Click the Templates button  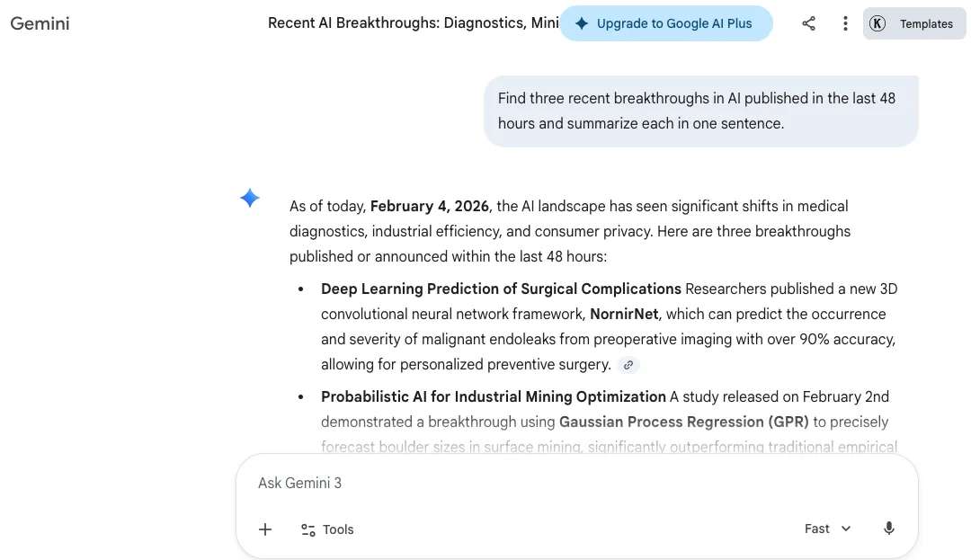coord(914,23)
